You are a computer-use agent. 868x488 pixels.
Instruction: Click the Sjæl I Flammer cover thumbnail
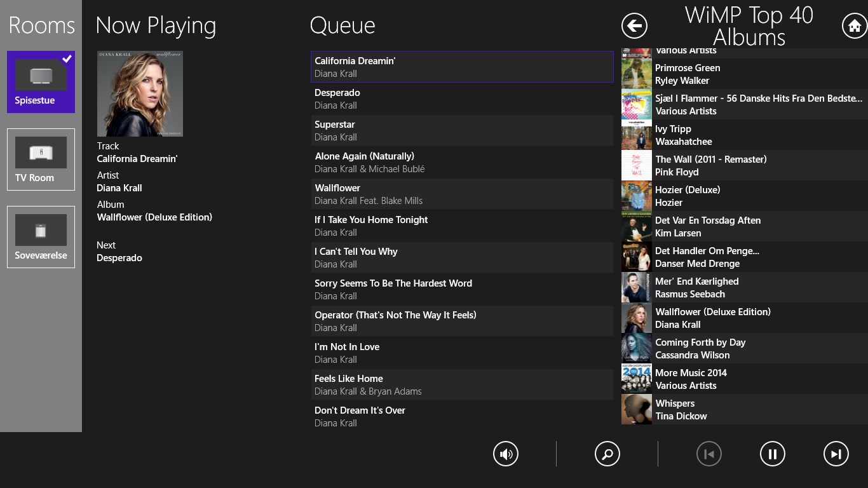637,104
